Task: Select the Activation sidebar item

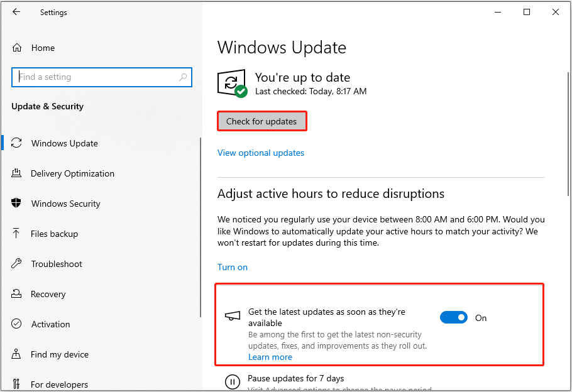Action: coord(50,324)
